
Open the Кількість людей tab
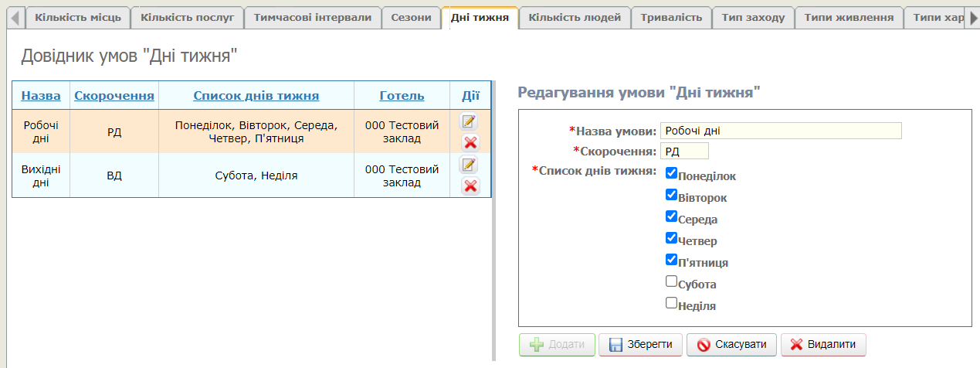575,17
